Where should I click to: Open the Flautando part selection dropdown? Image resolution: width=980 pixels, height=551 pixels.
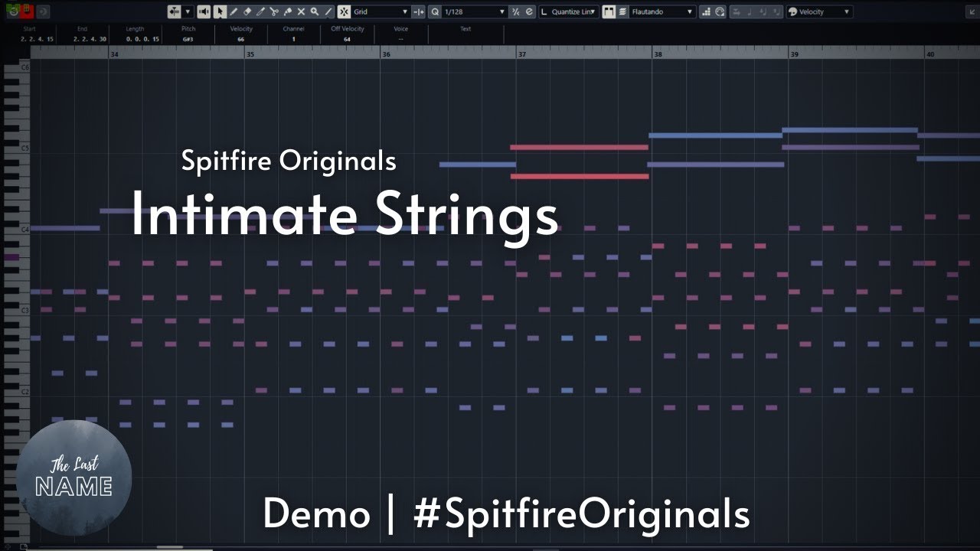(662, 11)
